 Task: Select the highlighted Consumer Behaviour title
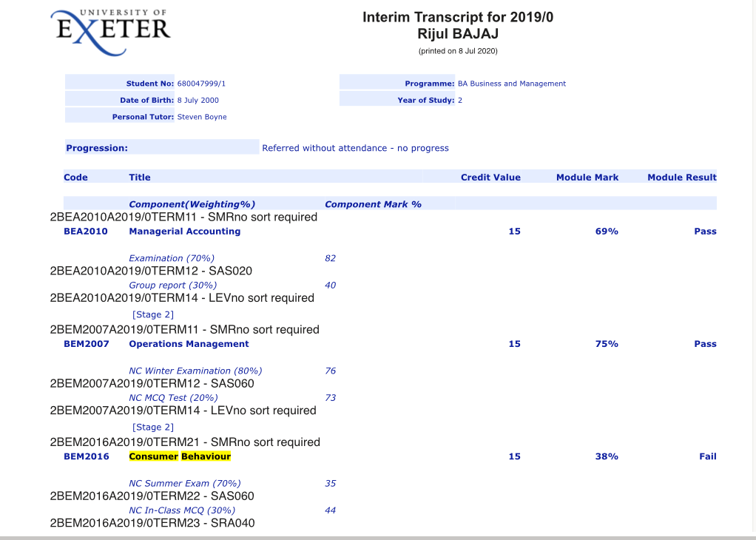[x=180, y=456]
